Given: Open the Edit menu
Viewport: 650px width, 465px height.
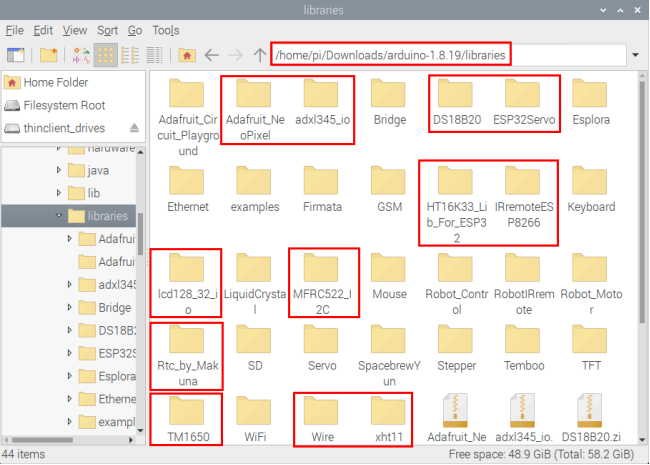Looking at the screenshot, I should click(43, 30).
